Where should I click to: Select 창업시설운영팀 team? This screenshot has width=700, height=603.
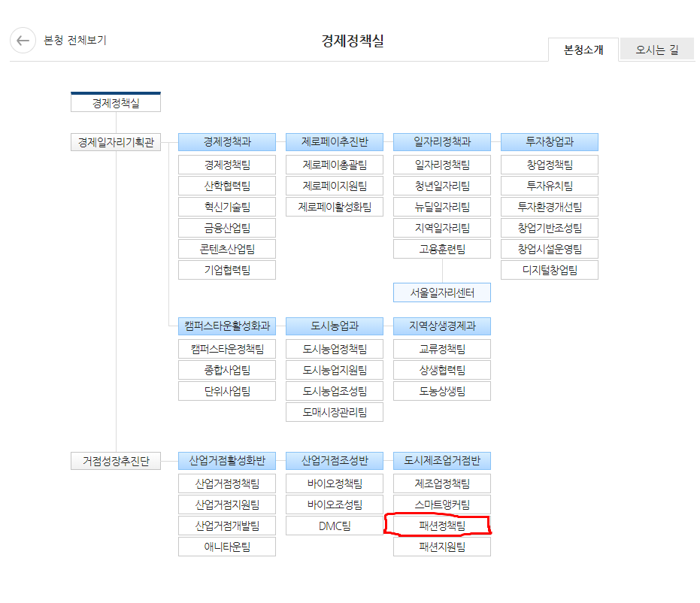550,249
